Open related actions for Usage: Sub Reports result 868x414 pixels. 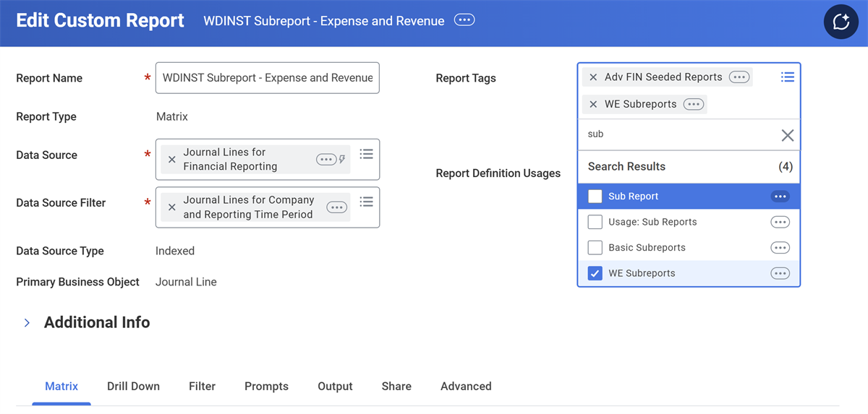(x=780, y=222)
